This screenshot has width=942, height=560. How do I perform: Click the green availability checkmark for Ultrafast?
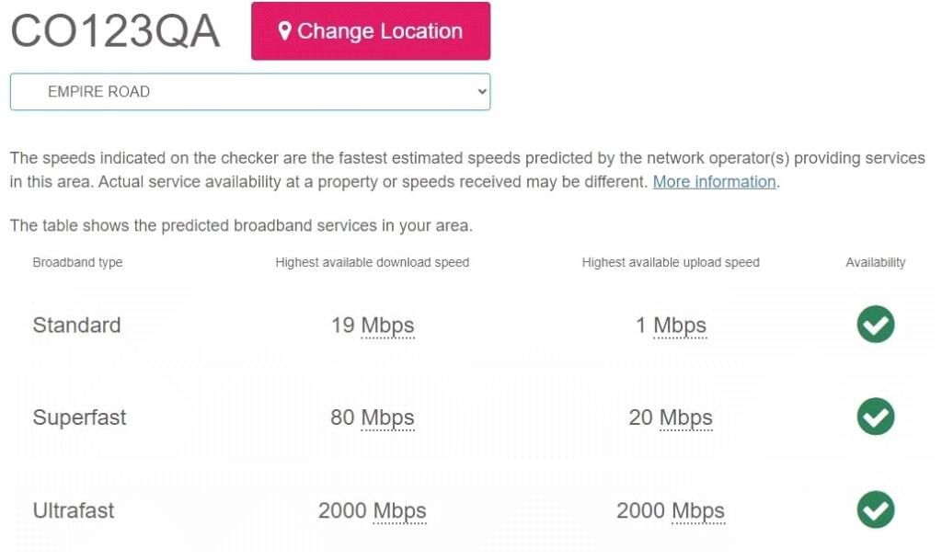(875, 510)
